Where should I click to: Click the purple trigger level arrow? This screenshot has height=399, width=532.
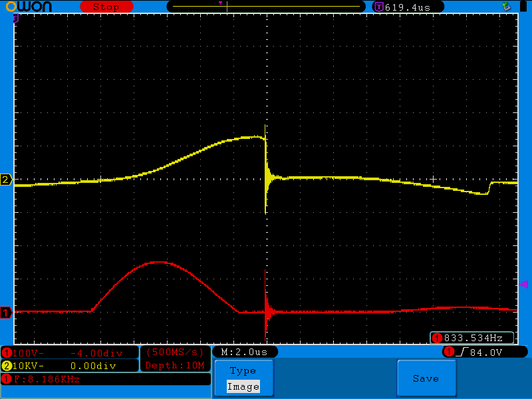coord(523,285)
